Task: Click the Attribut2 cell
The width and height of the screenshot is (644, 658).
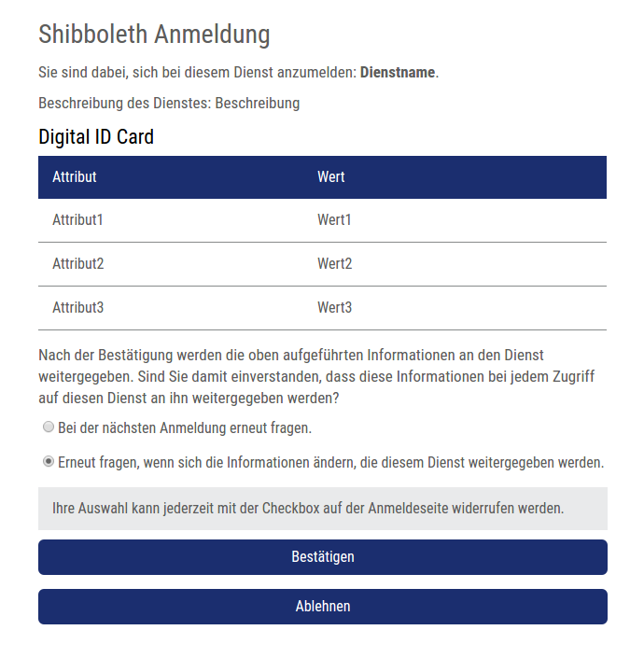Action: pyautogui.click(x=77, y=264)
